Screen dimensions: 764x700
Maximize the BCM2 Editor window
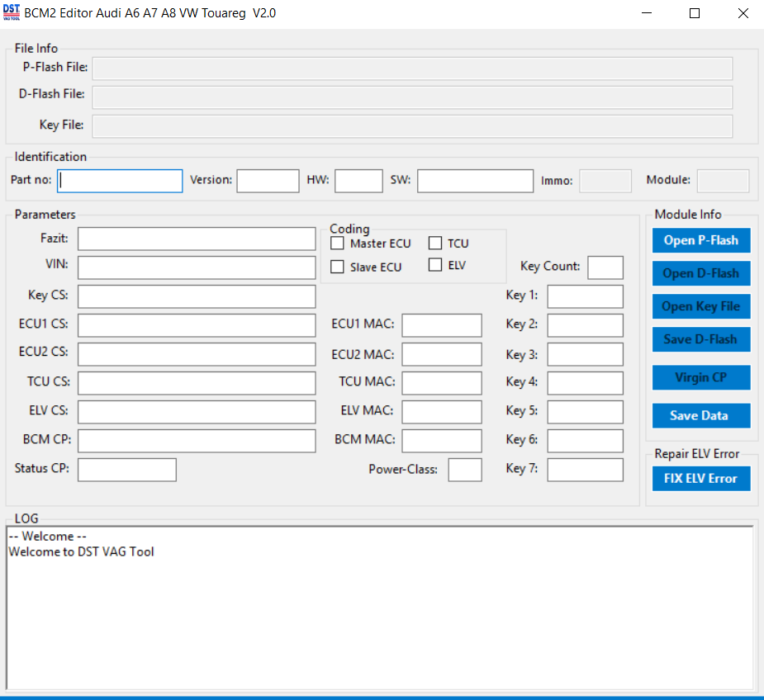(695, 13)
